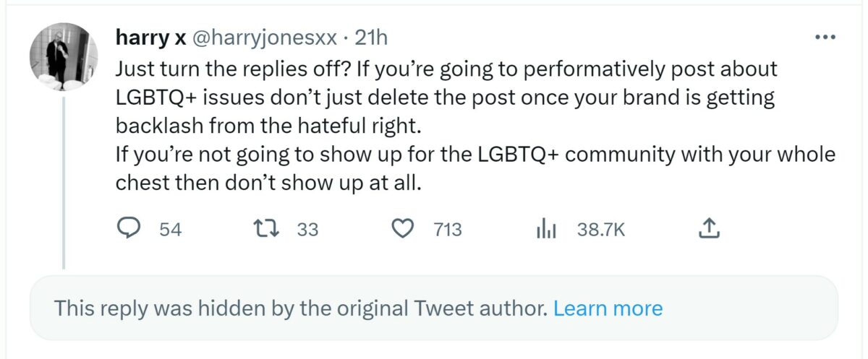Click the retweet count 33
Screen dimensions: 868x359
(307, 230)
